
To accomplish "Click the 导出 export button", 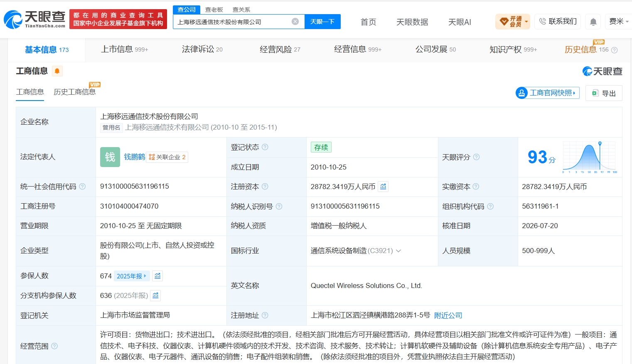I will click(x=604, y=93).
